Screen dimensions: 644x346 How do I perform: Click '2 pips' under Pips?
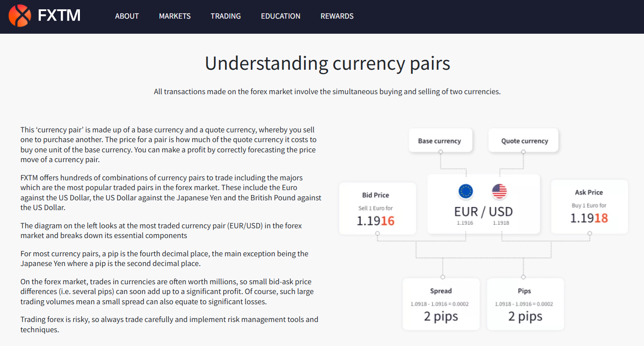coord(525,316)
